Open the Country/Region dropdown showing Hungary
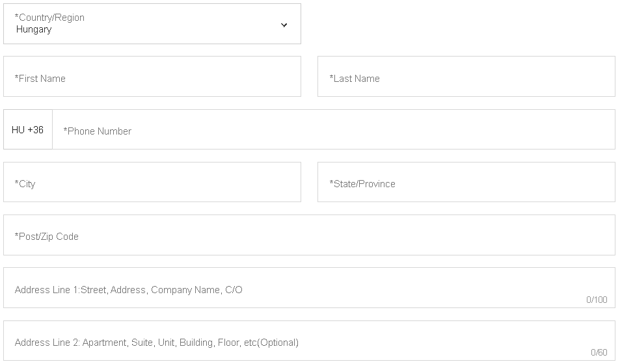Image resolution: width=620 pixels, height=364 pixels. point(152,24)
